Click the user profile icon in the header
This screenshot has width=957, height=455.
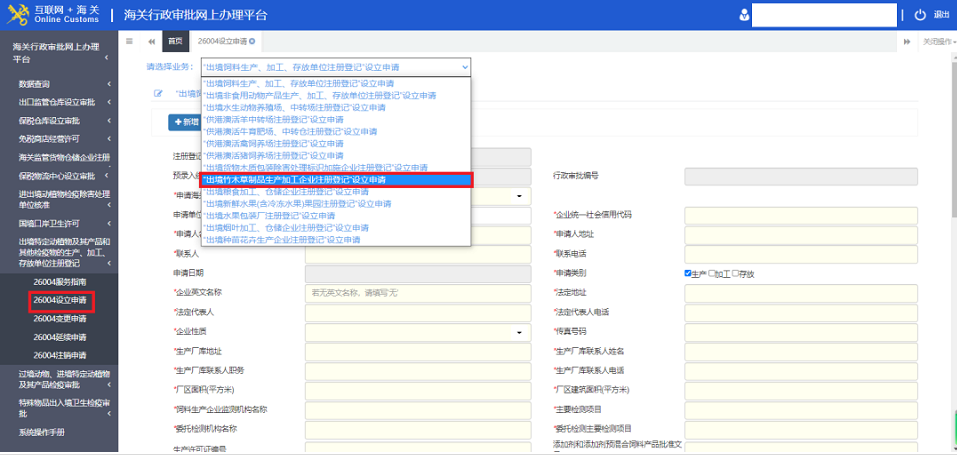coord(743,15)
